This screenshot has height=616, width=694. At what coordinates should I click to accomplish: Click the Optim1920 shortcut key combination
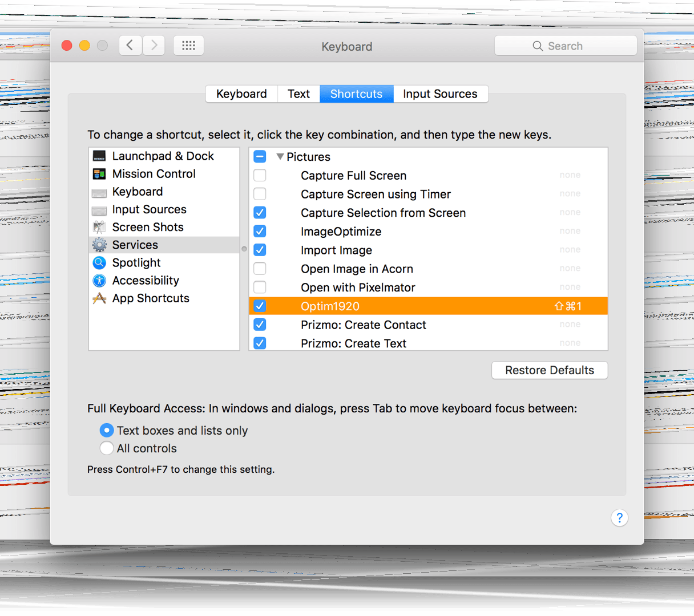tap(568, 306)
